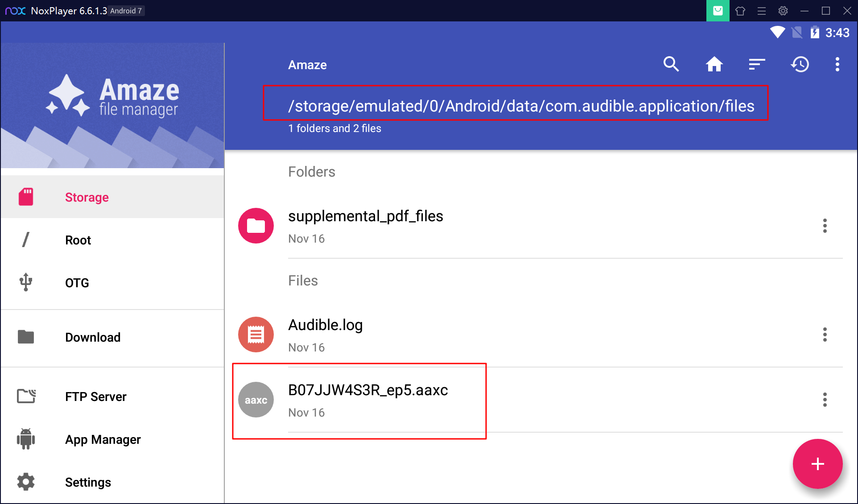858x504 pixels.
Task: Click the Settings gear icon in sidebar
Action: (26, 482)
